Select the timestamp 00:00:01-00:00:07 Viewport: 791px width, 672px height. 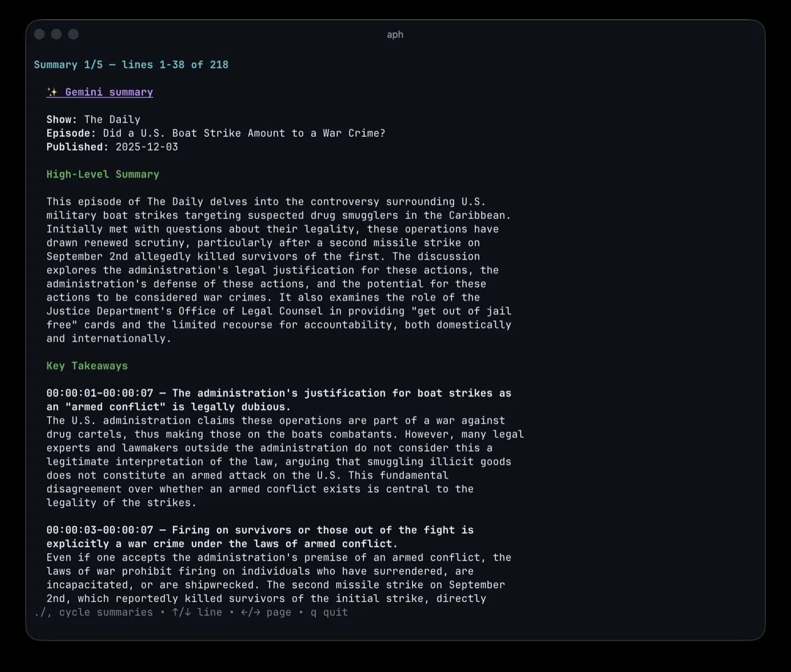(103, 393)
